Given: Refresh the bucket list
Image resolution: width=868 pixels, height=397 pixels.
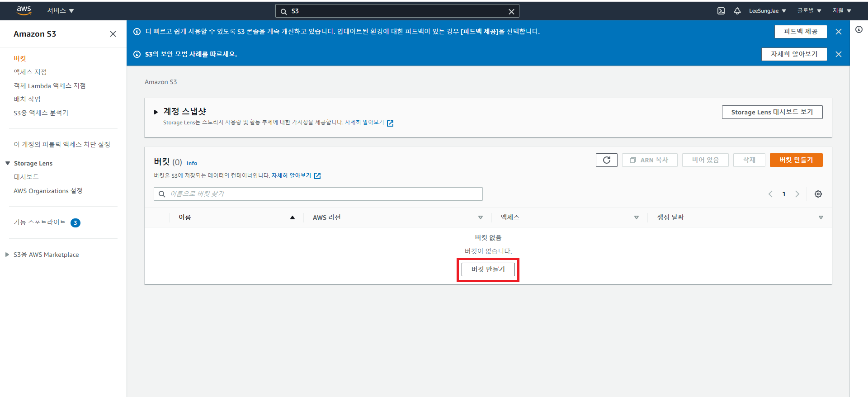Looking at the screenshot, I should (607, 160).
